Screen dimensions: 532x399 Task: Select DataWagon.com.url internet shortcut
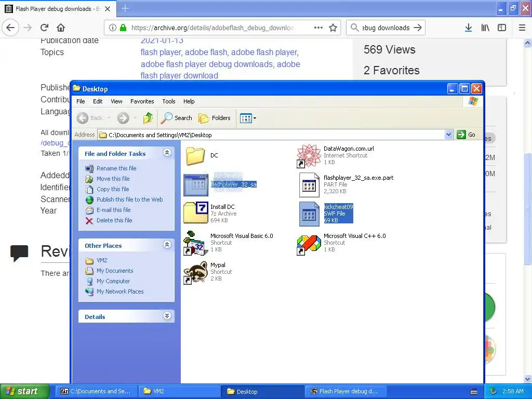coord(335,155)
